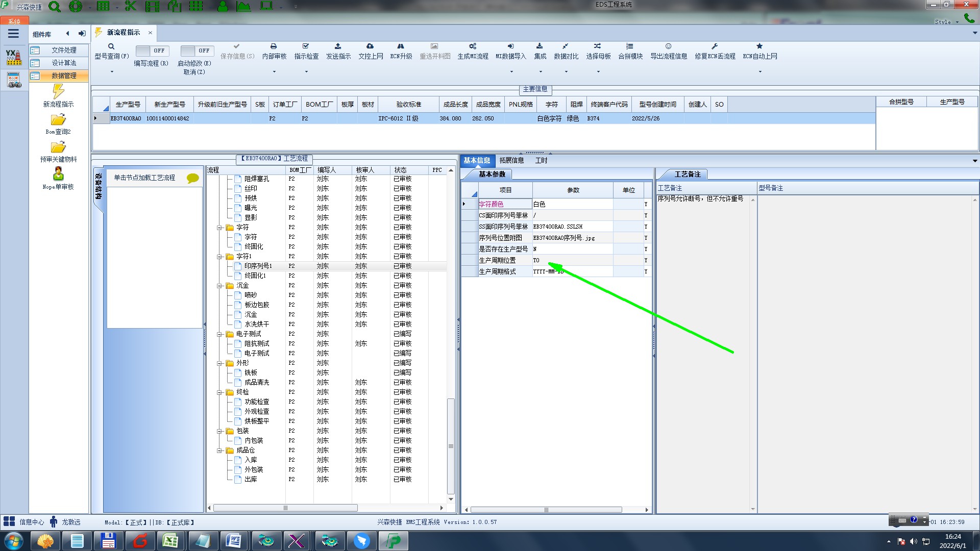The height and width of the screenshot is (551, 980).
Task: Click the 修复ECN丢流程 wrench icon
Action: tap(715, 46)
